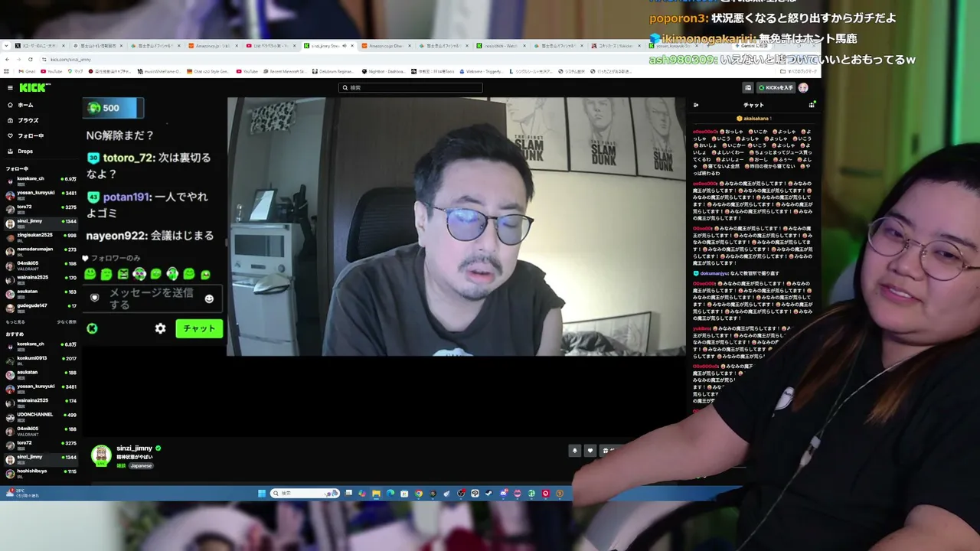Viewport: 980px width, 551px height.
Task: Open the user profile avatar menu
Action: tap(803, 88)
